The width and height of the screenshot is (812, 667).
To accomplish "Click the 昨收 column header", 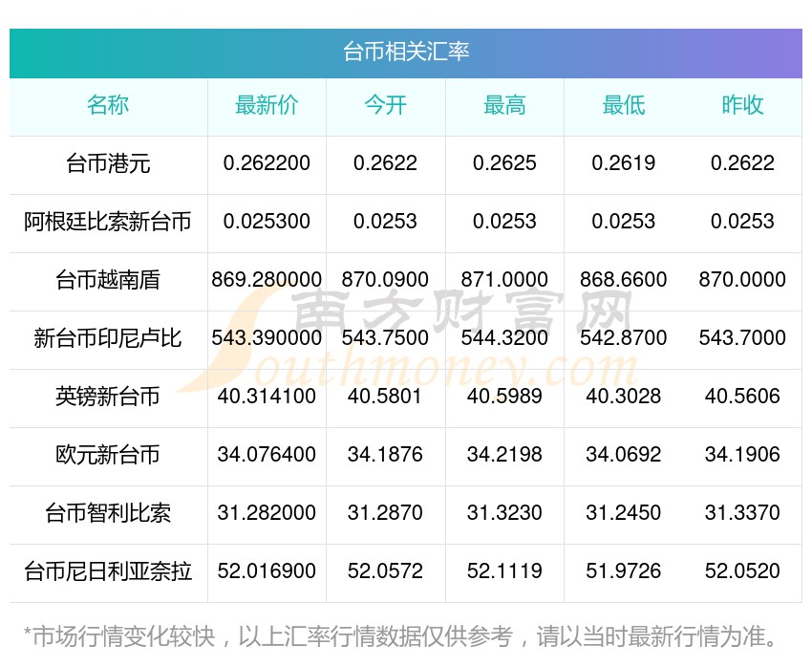I will click(742, 105).
